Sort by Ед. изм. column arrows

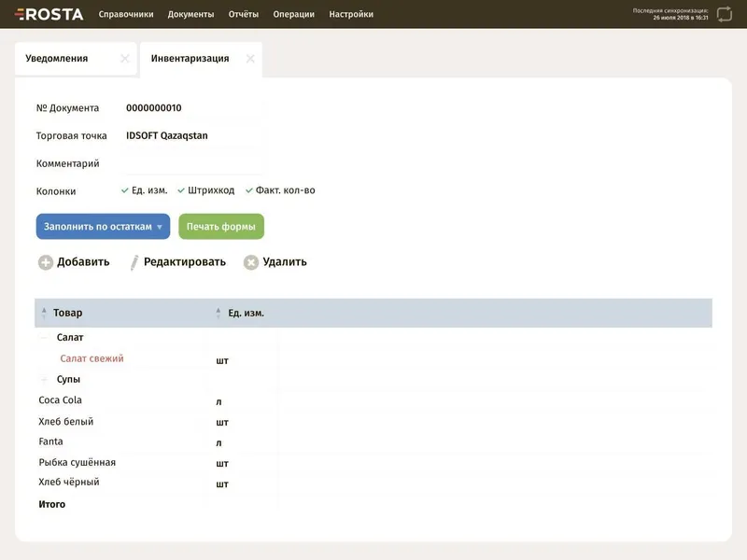[x=218, y=313]
